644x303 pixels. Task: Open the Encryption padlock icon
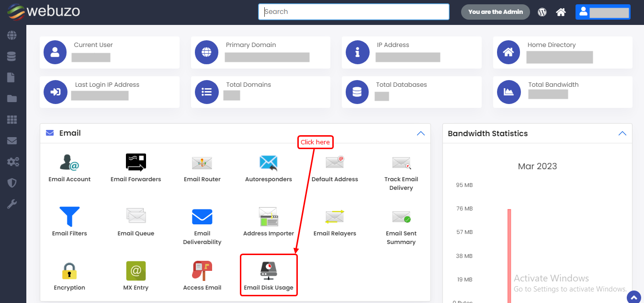pyautogui.click(x=69, y=271)
